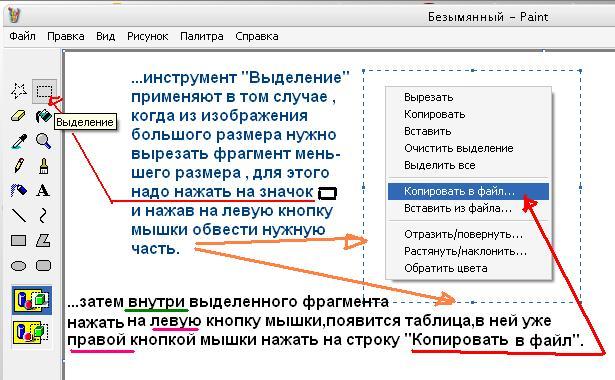Select the Ellipse shape tool
This screenshot has height=380, width=615.
[x=18, y=265]
